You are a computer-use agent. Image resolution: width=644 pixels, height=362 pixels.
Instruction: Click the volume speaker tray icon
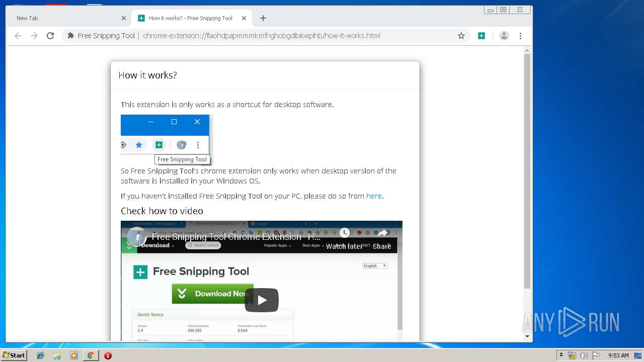coord(584,355)
